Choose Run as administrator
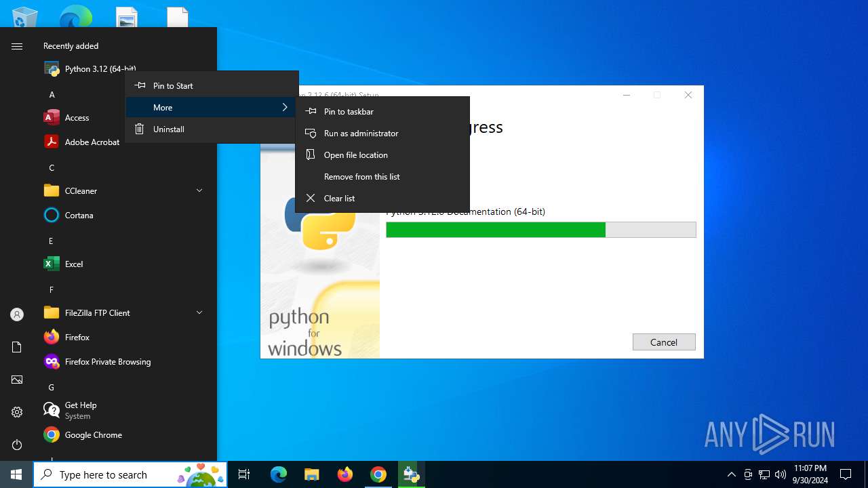This screenshot has width=868, height=488. 382,133
